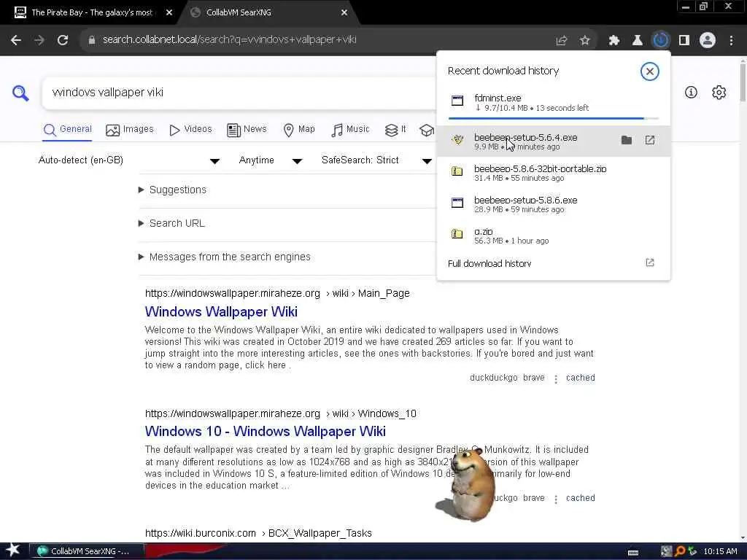
Task: Switch to the News search tab
Action: coord(247,130)
